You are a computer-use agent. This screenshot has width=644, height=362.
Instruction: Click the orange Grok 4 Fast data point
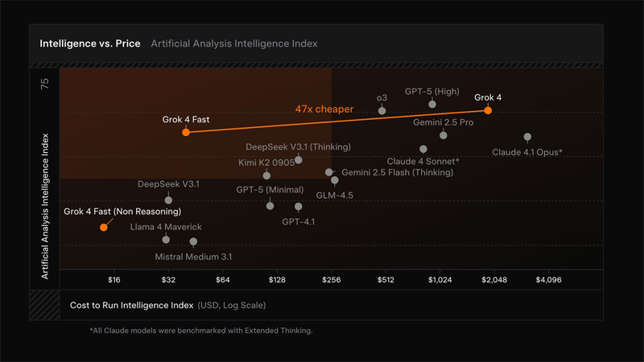[x=186, y=132]
